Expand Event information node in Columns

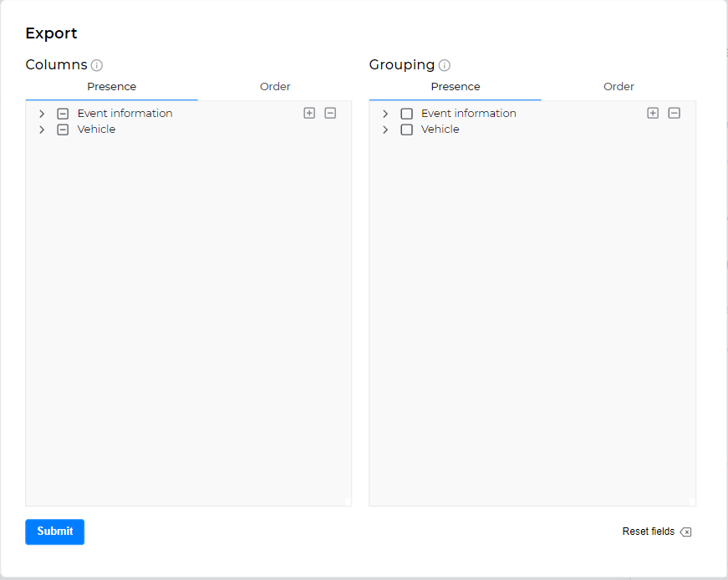42,114
